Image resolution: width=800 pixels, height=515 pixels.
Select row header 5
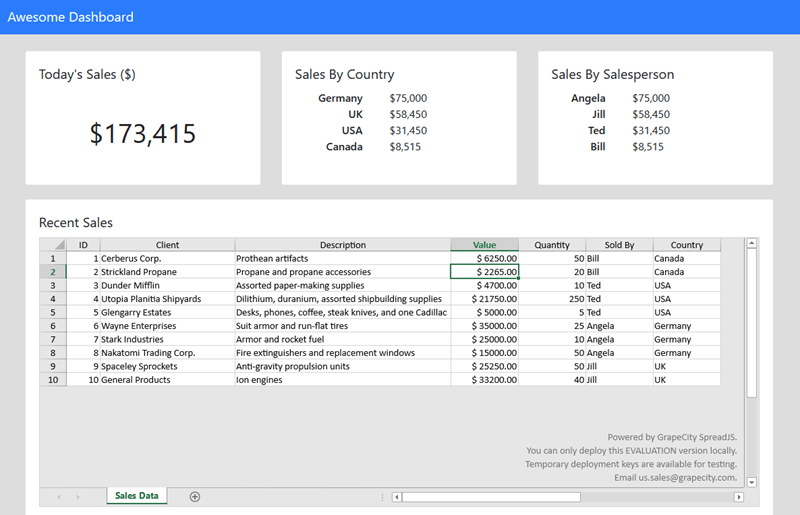click(x=53, y=312)
